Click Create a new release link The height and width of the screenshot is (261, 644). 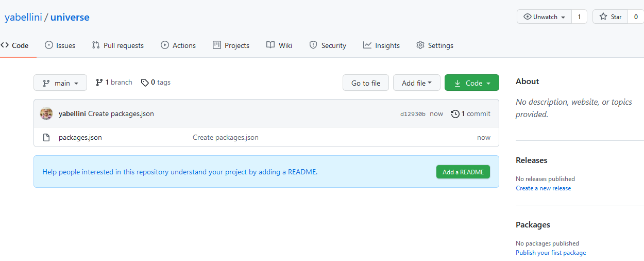(543, 188)
